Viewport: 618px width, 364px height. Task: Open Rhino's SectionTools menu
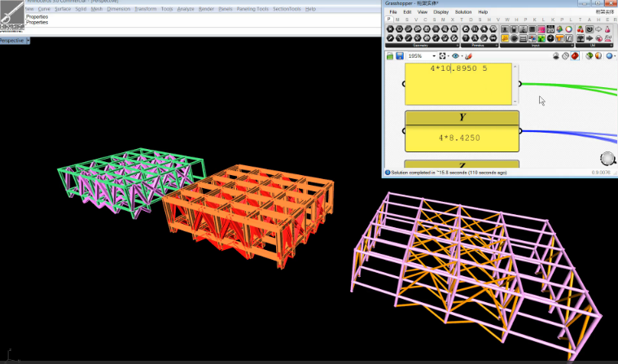(287, 9)
